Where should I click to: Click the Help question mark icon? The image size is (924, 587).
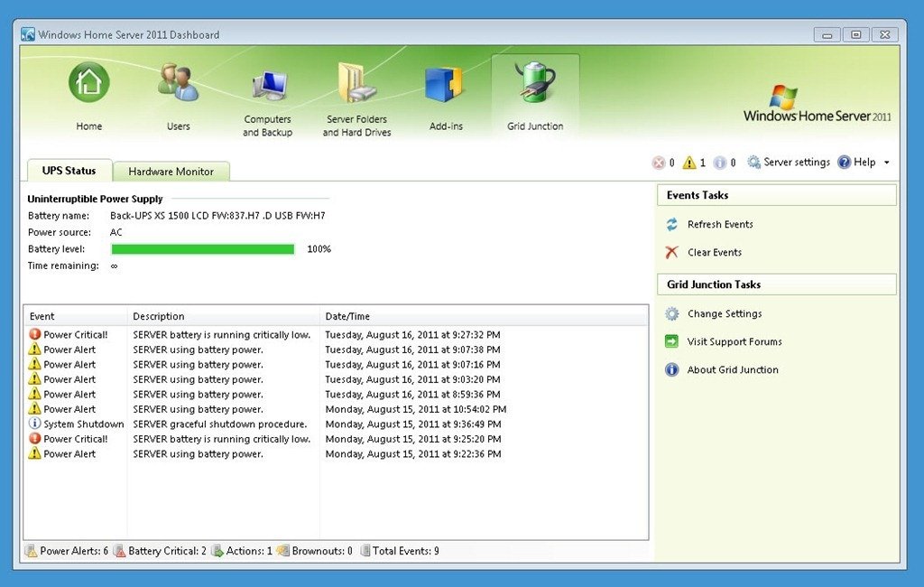click(x=844, y=162)
